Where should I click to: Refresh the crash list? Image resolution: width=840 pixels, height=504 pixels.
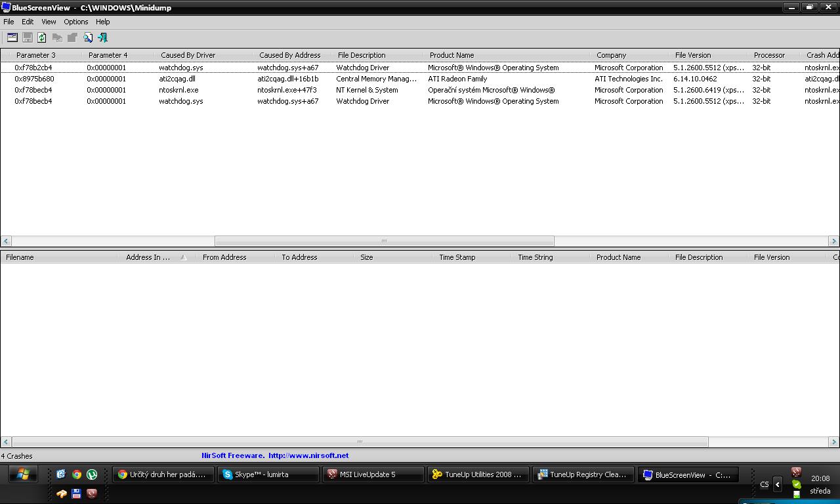pyautogui.click(x=42, y=37)
